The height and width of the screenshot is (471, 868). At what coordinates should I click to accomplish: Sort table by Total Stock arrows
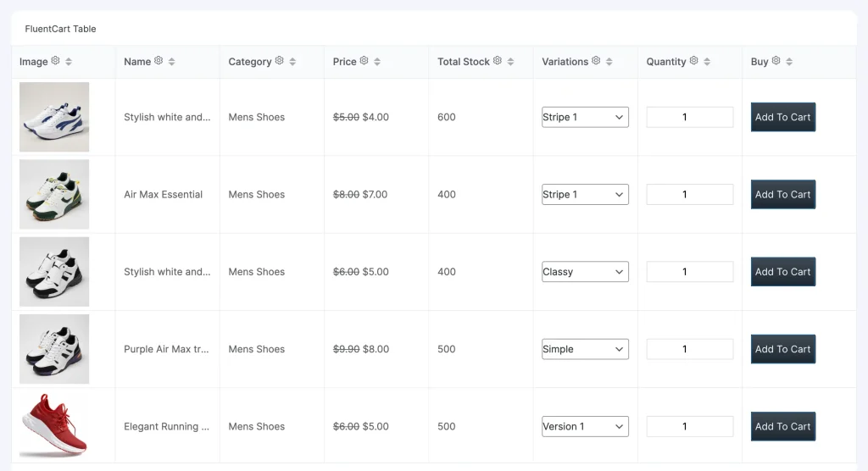[x=510, y=62]
